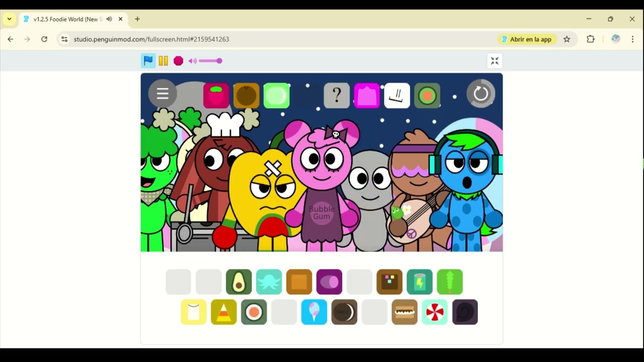Select the white plate icon in the top row
Screen dimensions: 644x362
397,96
